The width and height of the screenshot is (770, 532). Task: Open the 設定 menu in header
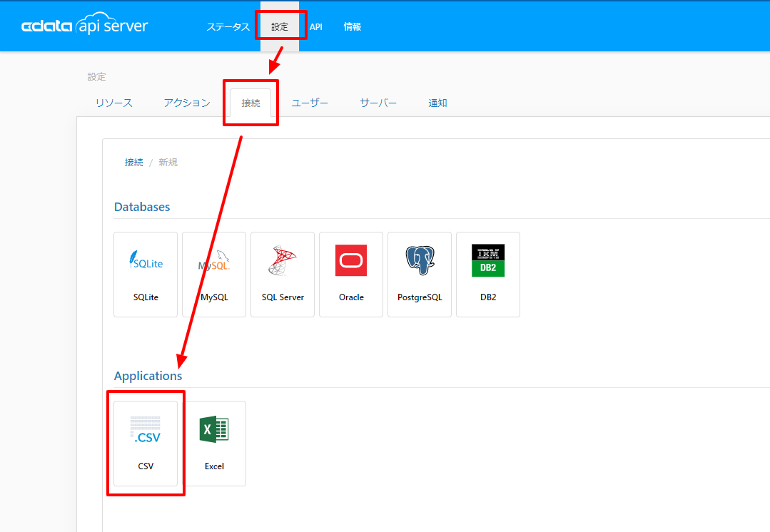[280, 27]
